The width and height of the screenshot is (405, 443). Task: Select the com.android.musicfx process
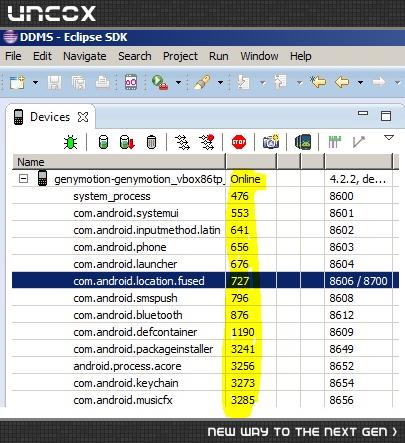205,400
